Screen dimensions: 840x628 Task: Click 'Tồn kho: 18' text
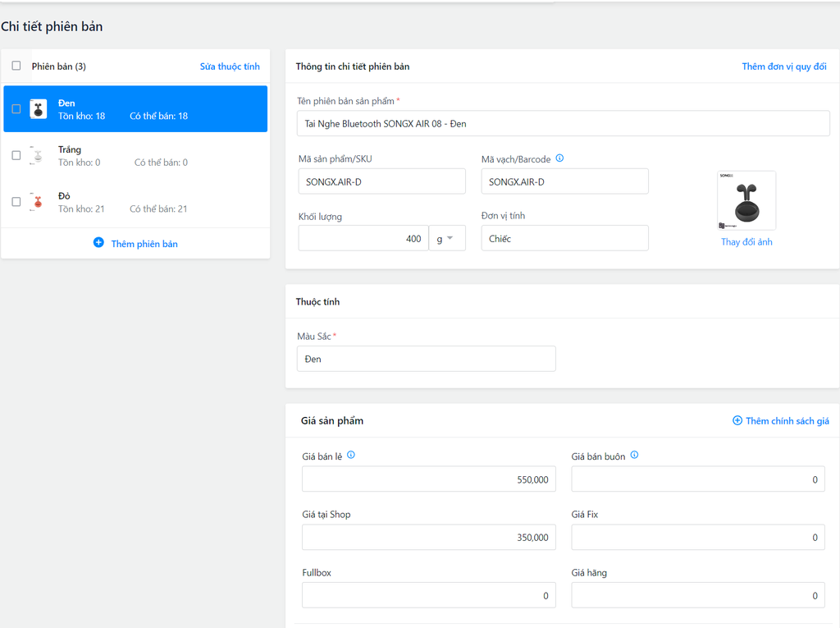tap(81, 116)
